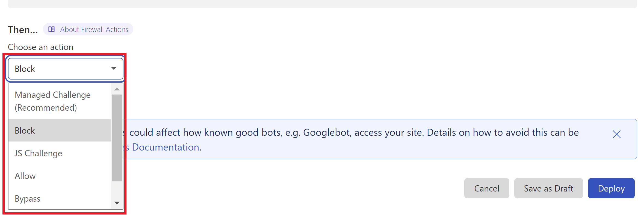This screenshot has width=644, height=215.
Task: Click the Deploy button
Action: [611, 188]
